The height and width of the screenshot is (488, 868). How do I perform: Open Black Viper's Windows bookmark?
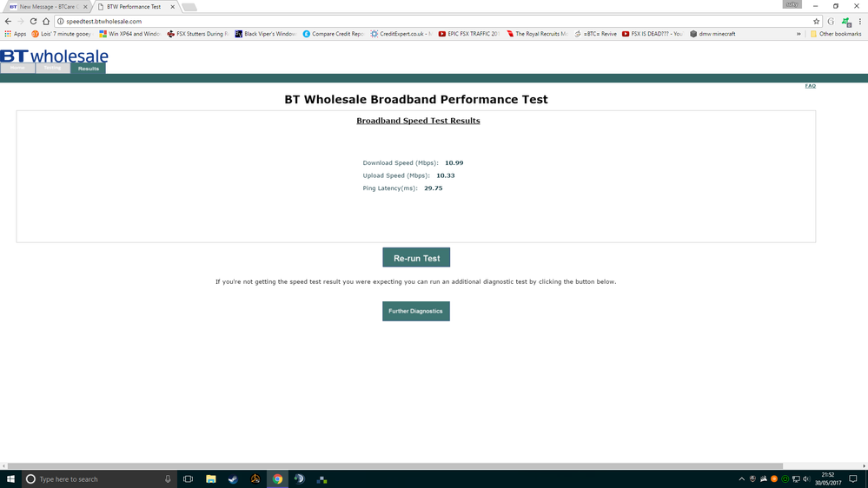265,34
